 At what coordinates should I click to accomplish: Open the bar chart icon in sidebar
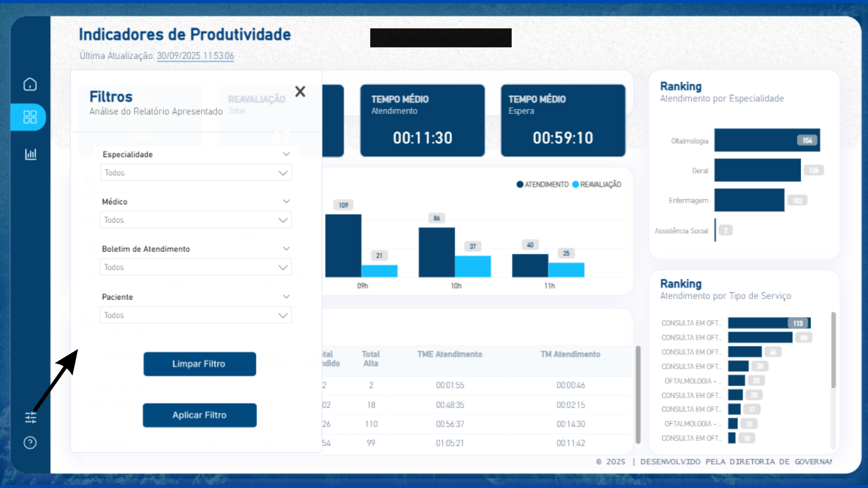30,154
